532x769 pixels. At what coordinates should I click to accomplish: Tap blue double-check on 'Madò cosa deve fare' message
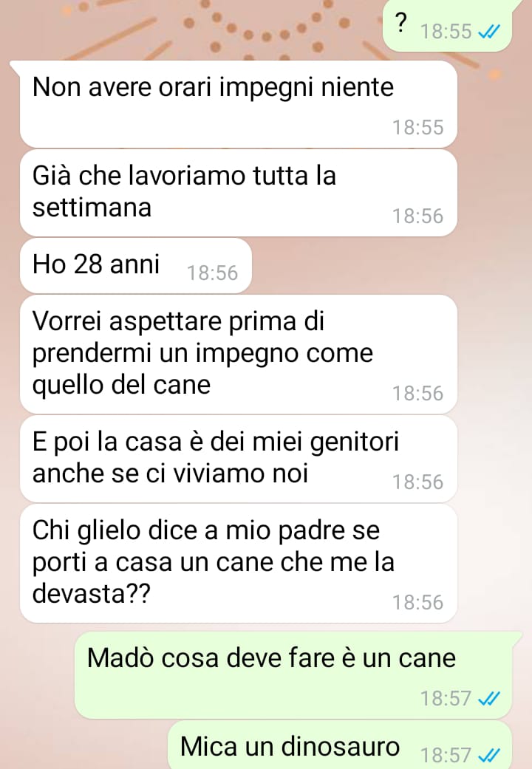(489, 698)
